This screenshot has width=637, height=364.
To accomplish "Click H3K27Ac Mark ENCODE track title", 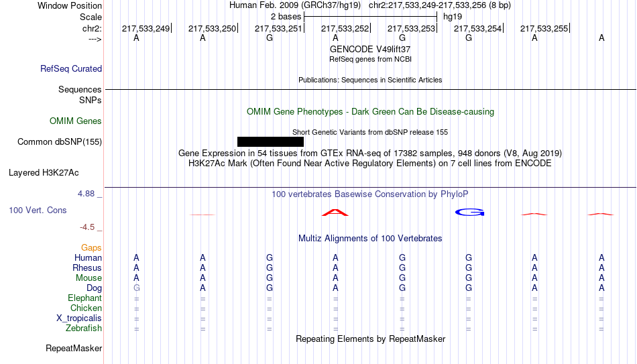I will coord(370,164).
